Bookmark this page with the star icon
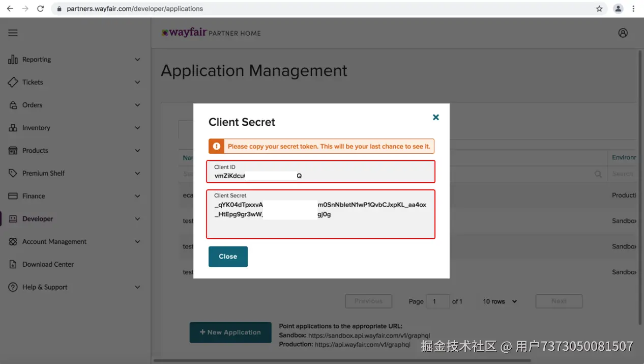The image size is (644, 364). tap(599, 9)
